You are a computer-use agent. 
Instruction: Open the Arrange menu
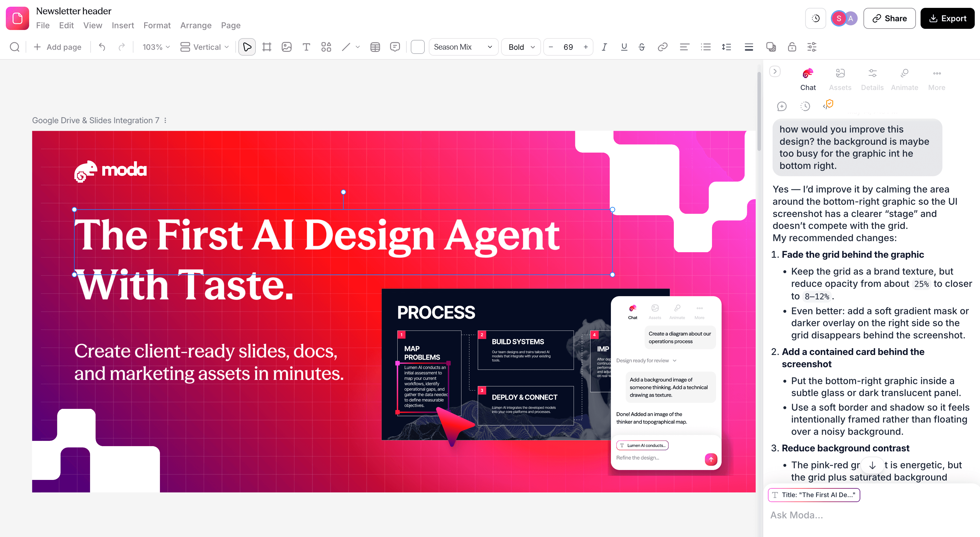(196, 25)
